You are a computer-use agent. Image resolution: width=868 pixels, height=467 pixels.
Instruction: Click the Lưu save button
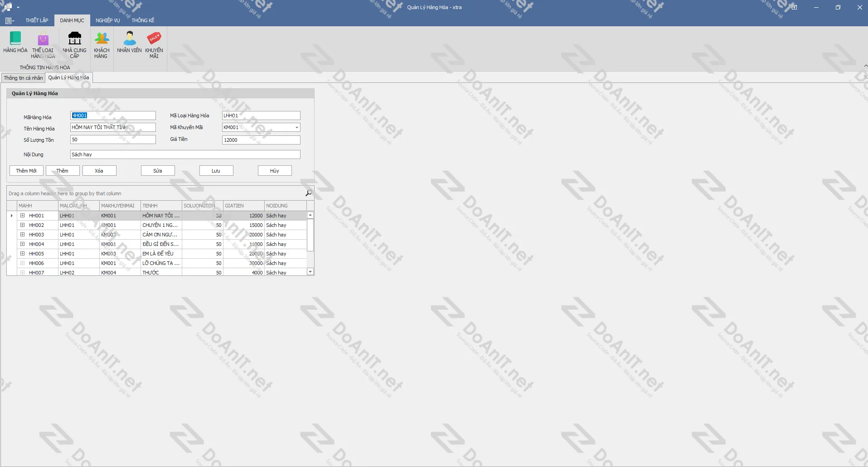216,171
